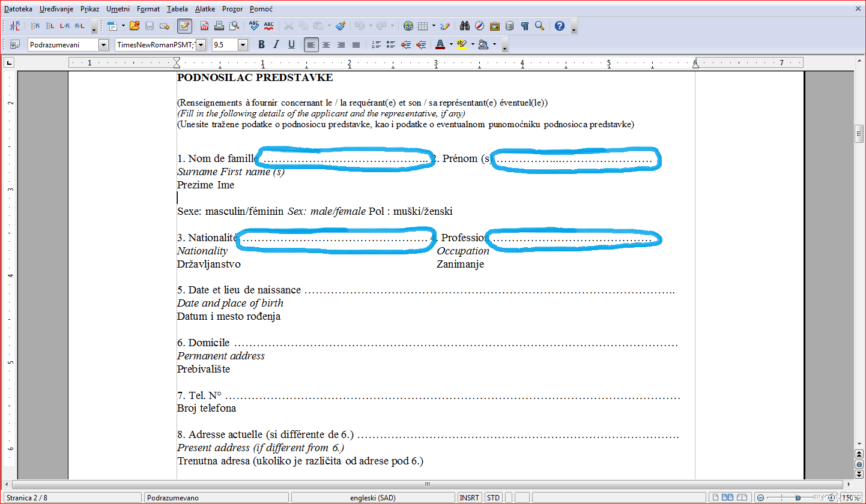
Task: Open the Prozor menu
Action: point(232,9)
